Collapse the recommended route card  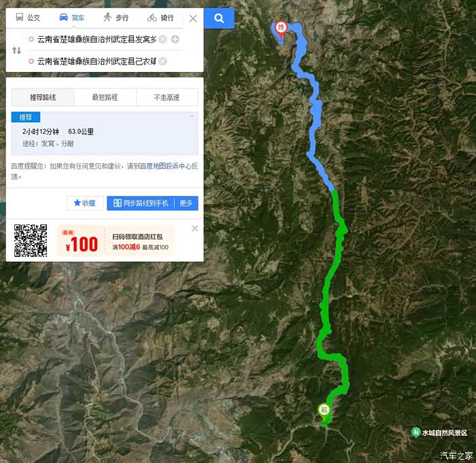192,116
